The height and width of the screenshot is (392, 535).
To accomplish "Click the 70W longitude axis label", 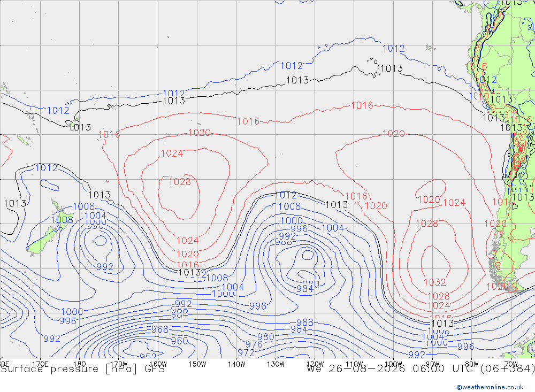I will click(511, 364).
